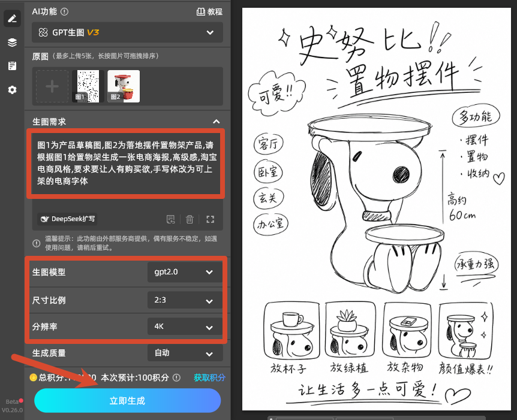Collapse the 生图需求 section
Screen dimensions: 517x420
(x=217, y=122)
